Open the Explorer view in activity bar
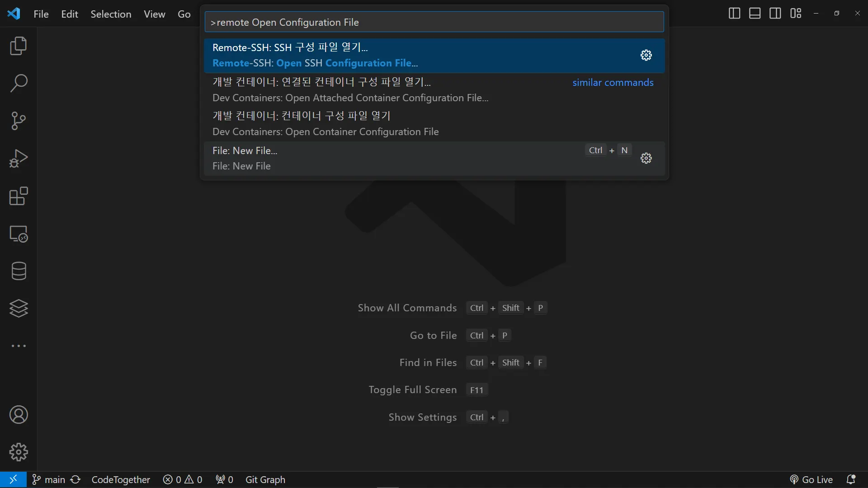 [19, 46]
